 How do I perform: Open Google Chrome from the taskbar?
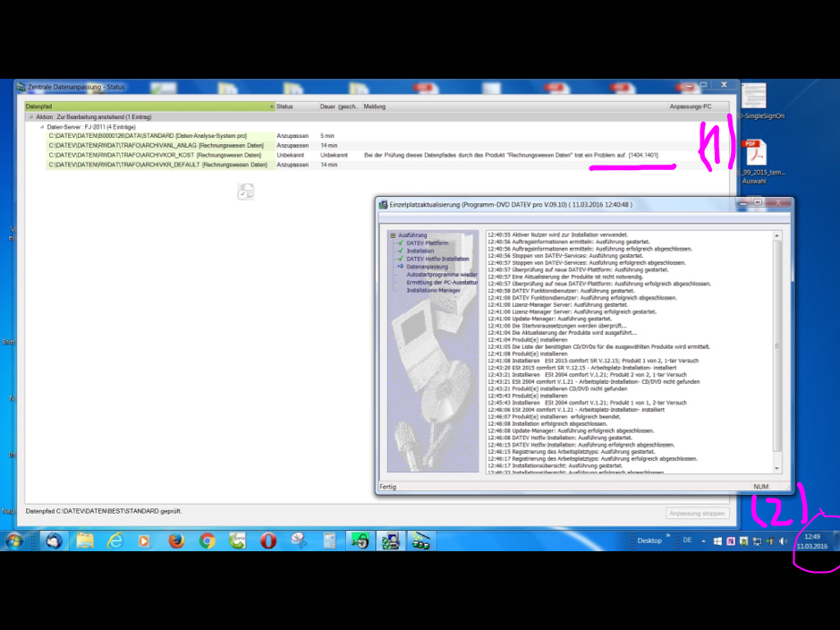207,541
